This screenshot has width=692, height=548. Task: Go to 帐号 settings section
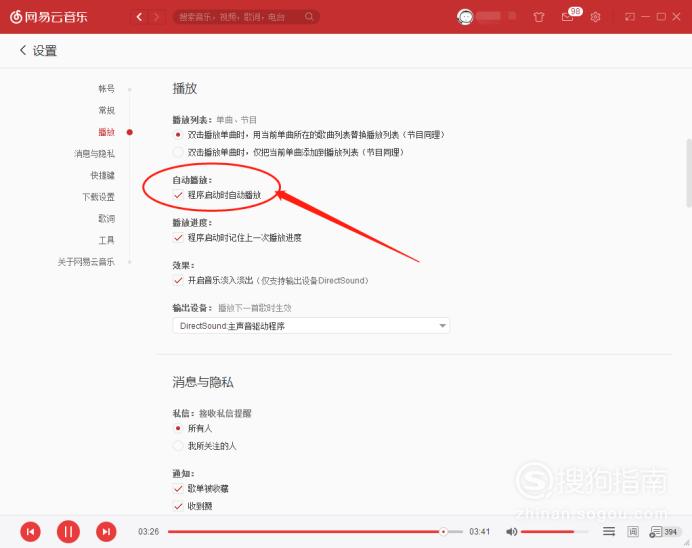(106, 89)
